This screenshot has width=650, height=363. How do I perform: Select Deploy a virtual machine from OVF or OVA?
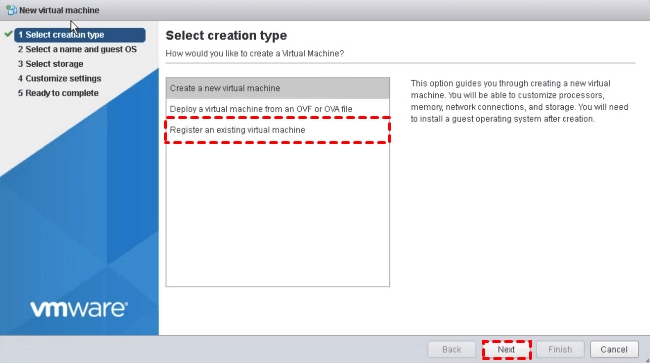pos(278,109)
